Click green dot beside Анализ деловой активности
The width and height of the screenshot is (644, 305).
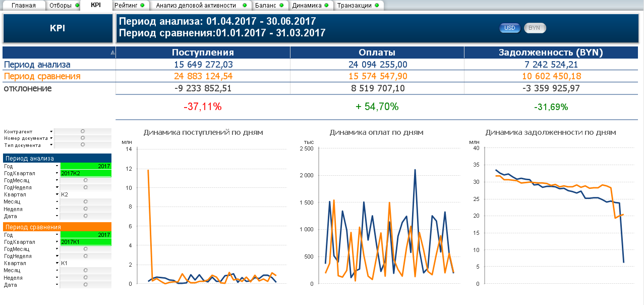point(245,6)
